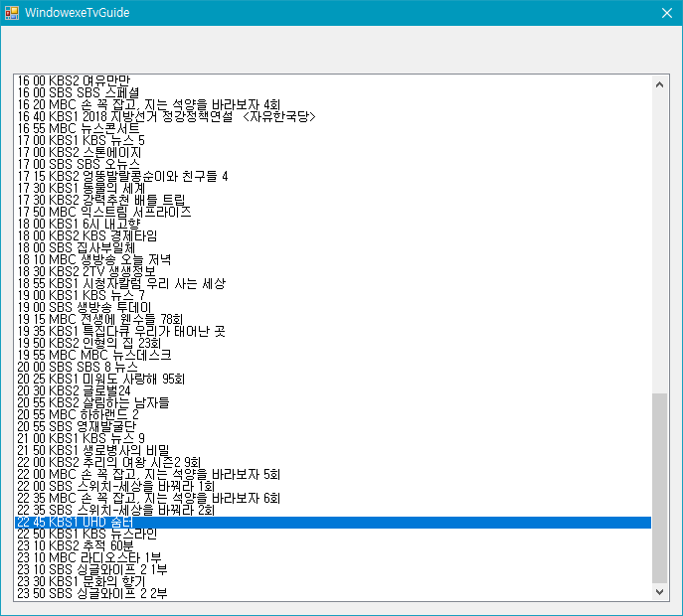This screenshot has width=683, height=616.
Task: Close the WindowexeTvGuide window
Action: (x=667, y=13)
